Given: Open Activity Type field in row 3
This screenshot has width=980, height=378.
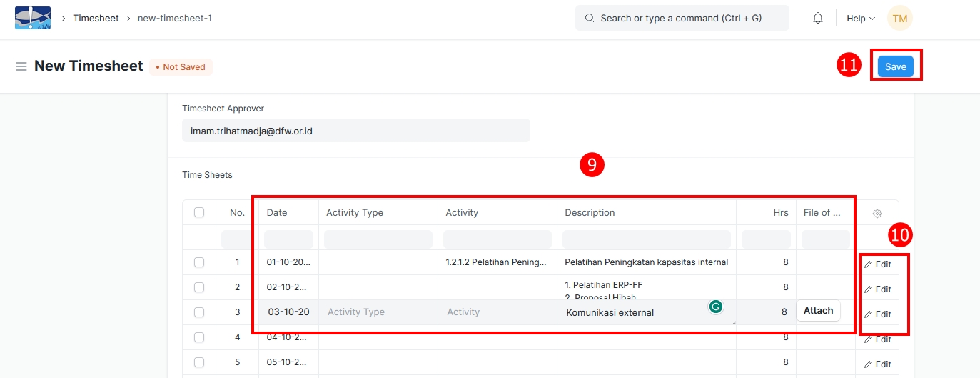Looking at the screenshot, I should click(x=378, y=312).
